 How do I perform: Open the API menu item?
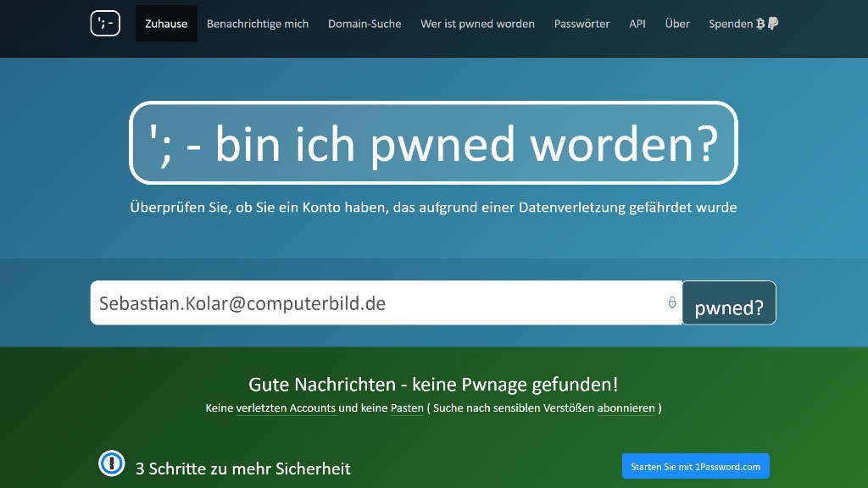[637, 24]
